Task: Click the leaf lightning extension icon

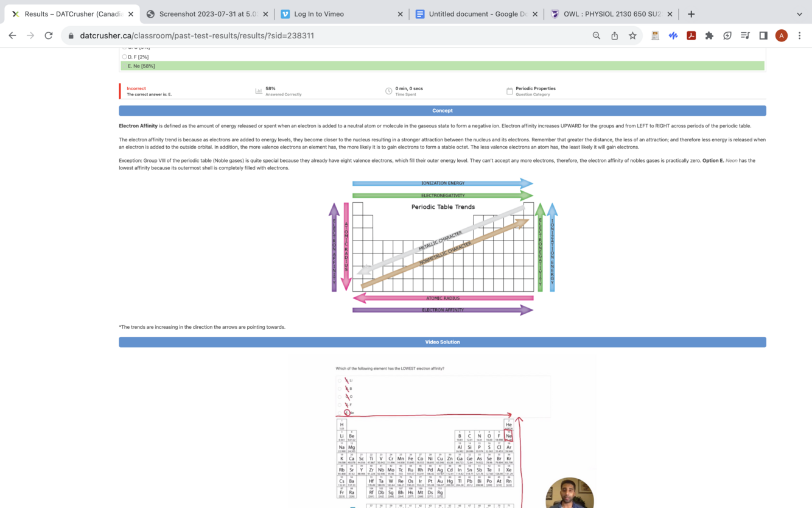Action: coord(727,35)
